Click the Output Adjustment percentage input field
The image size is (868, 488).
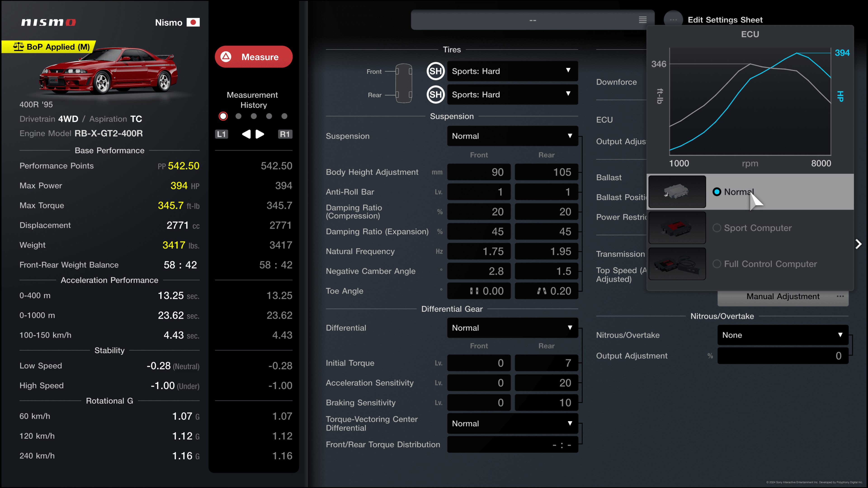click(783, 356)
